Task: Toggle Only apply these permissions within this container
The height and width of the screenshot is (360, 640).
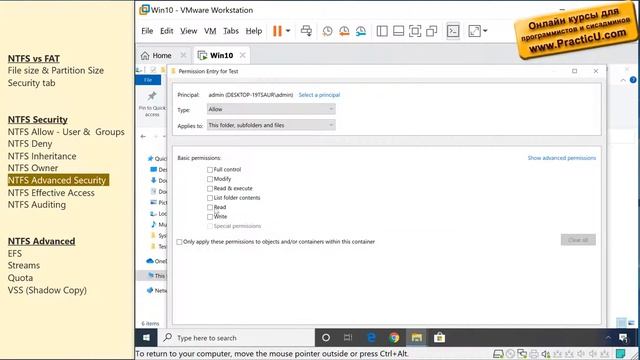Action: click(x=179, y=242)
